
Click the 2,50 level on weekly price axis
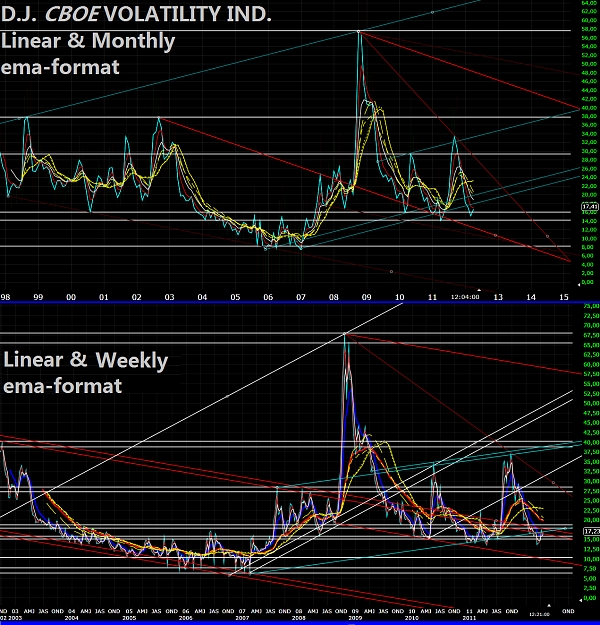pos(592,588)
